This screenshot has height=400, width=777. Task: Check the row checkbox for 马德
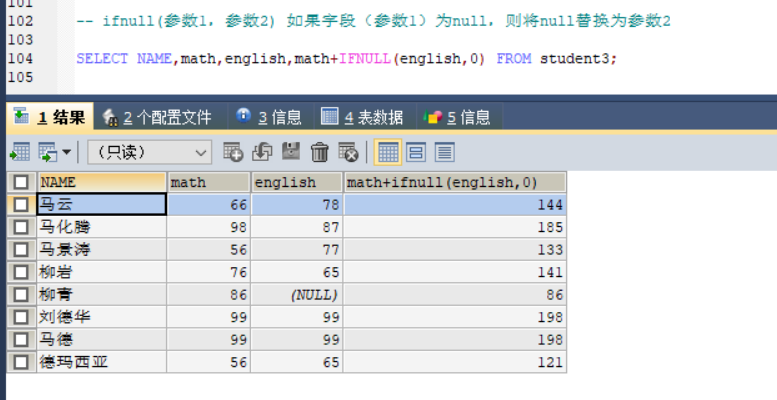pos(21,340)
